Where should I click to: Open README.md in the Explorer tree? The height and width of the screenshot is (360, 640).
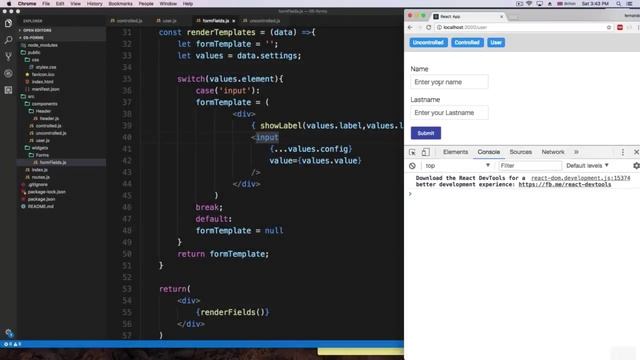(40, 207)
